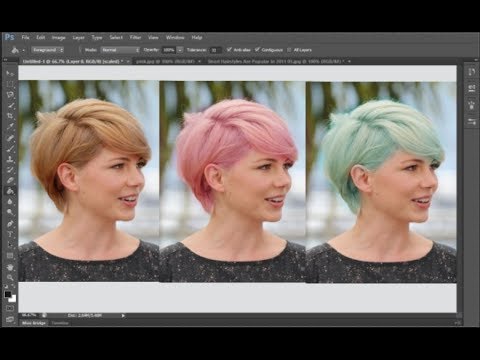The height and width of the screenshot is (360, 480).
Task: Open the Brush Presets panel icon
Action: point(472,122)
